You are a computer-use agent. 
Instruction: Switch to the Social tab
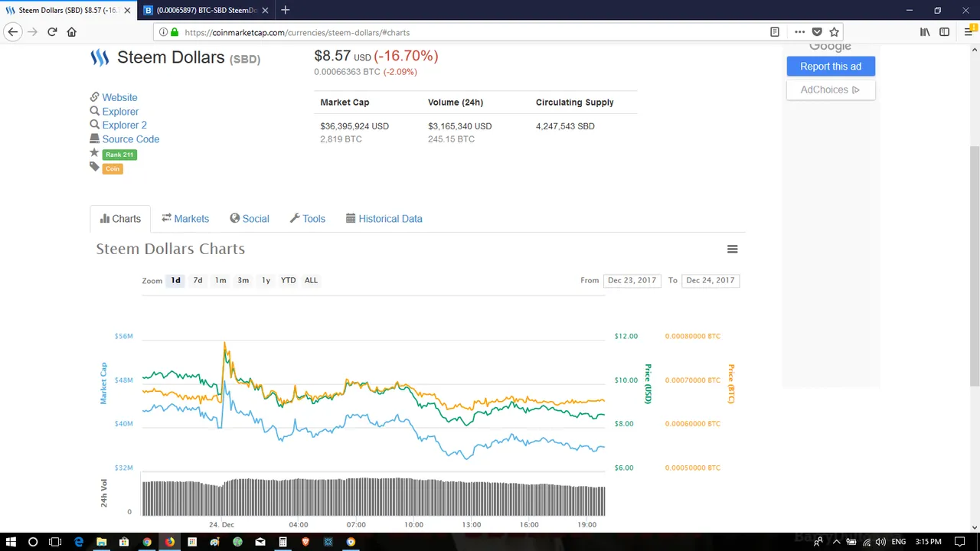(x=250, y=219)
